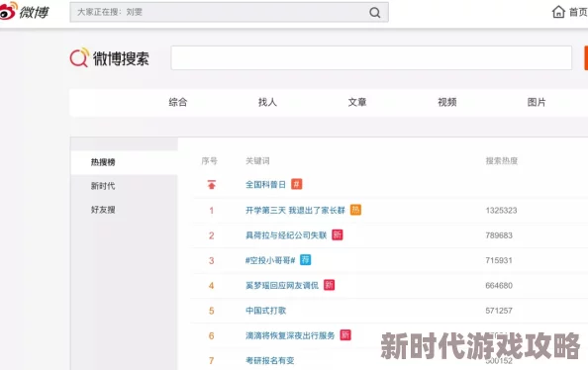Image resolution: width=588 pixels, height=370 pixels.
Task: Click rank number 1 in the list
Action: click(212, 211)
